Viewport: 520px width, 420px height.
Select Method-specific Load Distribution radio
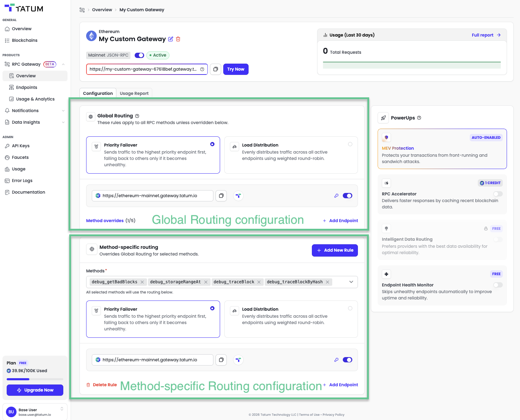pyautogui.click(x=350, y=308)
